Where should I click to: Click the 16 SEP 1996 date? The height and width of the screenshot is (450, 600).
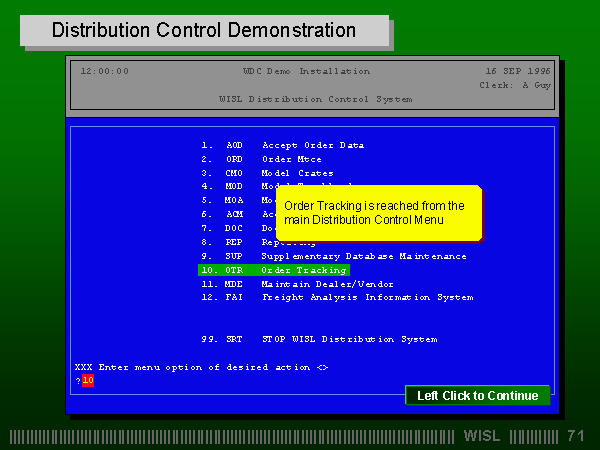coord(518,71)
